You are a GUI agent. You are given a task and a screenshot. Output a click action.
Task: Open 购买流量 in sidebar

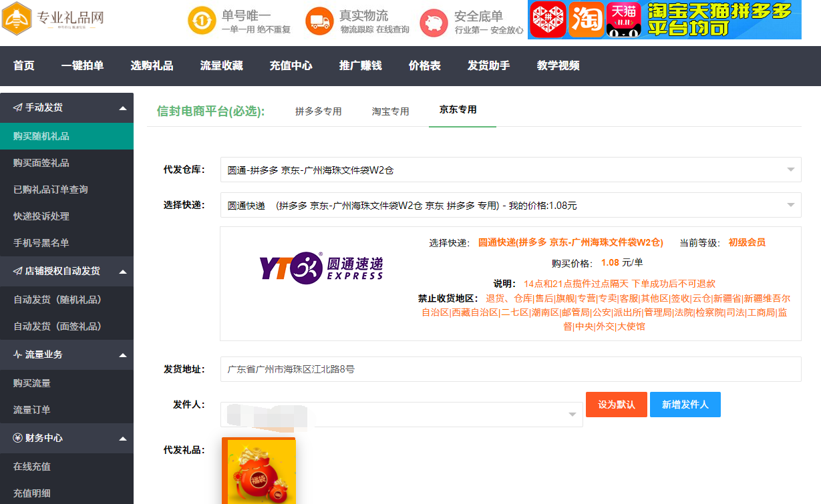point(67,383)
